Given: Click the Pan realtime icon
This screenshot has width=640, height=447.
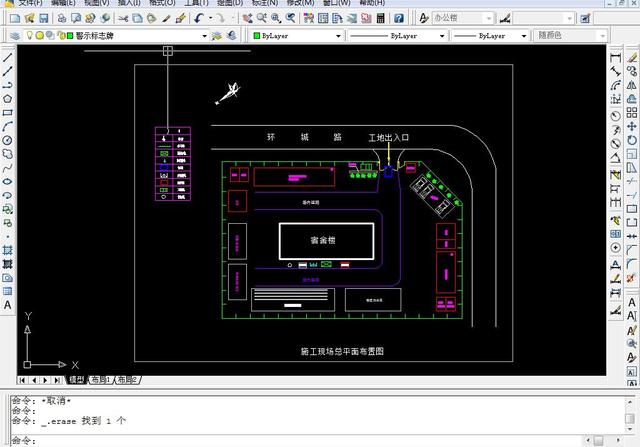Looking at the screenshot, I should click(x=248, y=18).
